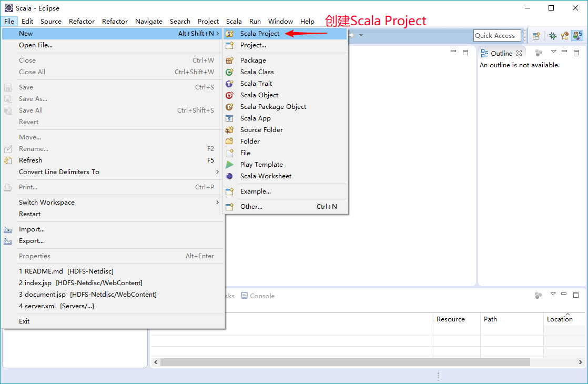Viewport: 588px width, 384px height.
Task: Sort by the Resource column header
Action: click(457, 319)
